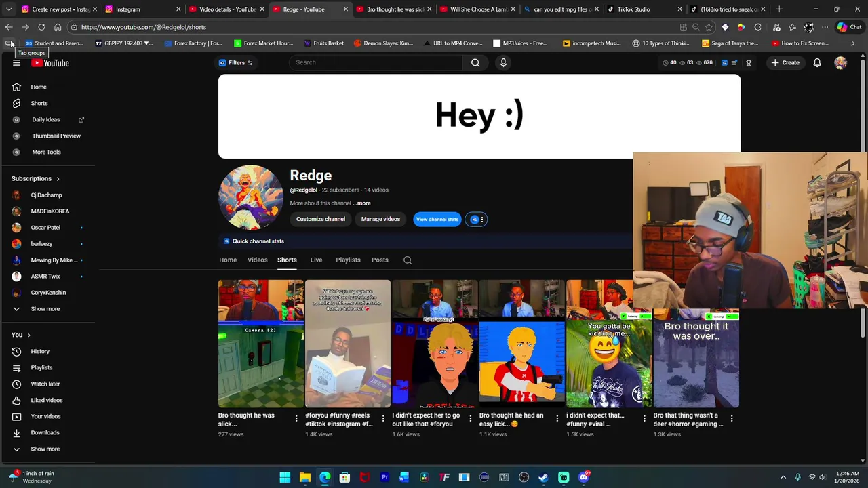Screen dimensions: 868x488
Task: Open Copilot Chat button
Action: [849, 27]
